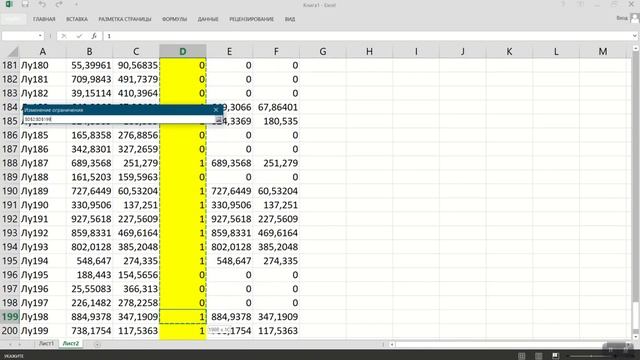Click cell with value 884,9378 in column B

coord(89,317)
